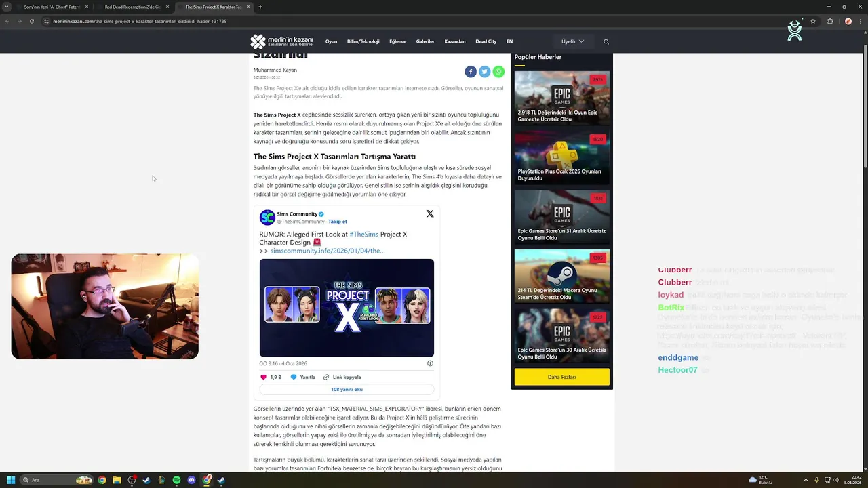Click 108 yanıtı oku button
Image resolution: width=868 pixels, height=488 pixels.
click(x=347, y=390)
